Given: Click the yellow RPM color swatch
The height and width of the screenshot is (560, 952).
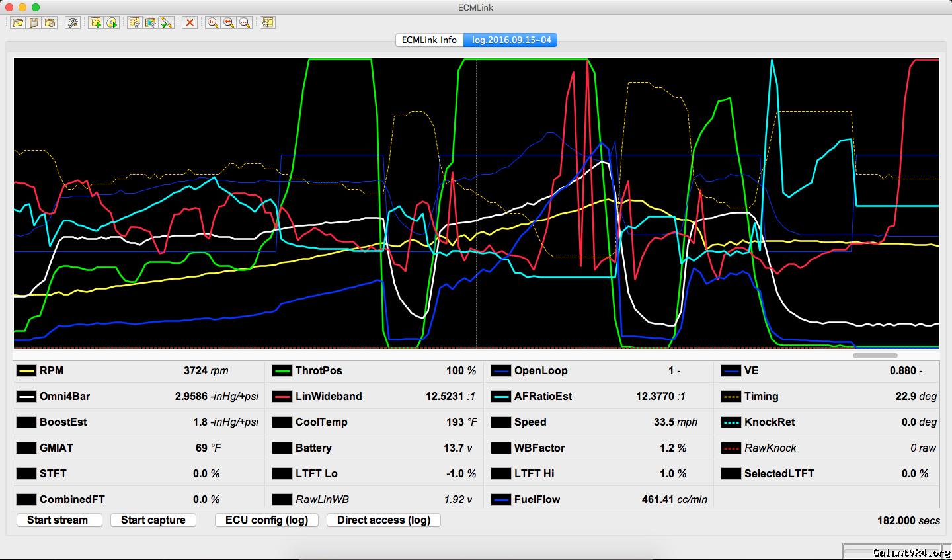Looking at the screenshot, I should click(26, 371).
